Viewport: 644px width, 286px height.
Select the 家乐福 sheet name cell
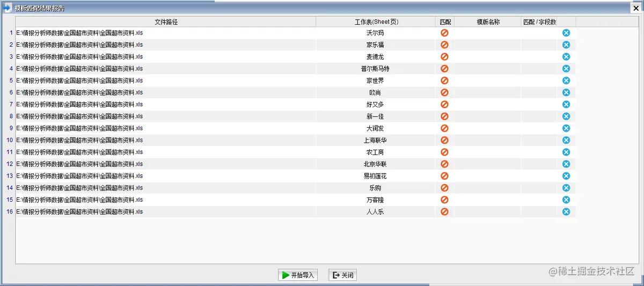tap(376, 45)
